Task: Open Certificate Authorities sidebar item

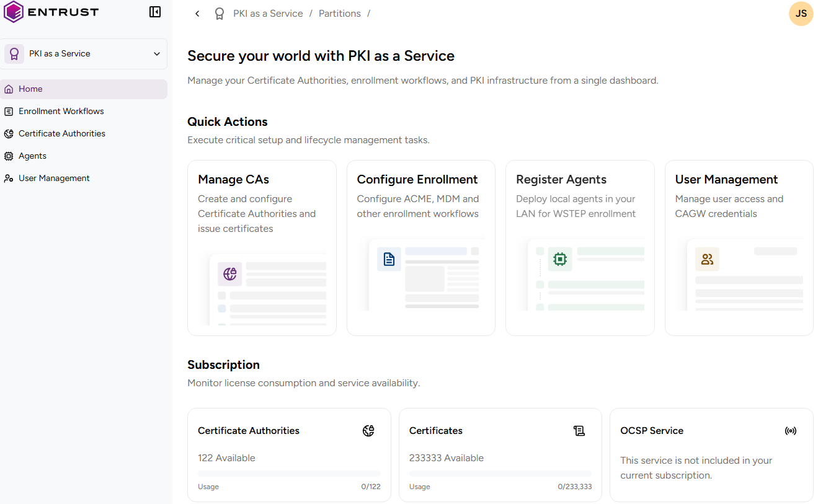Action: pyautogui.click(x=61, y=134)
